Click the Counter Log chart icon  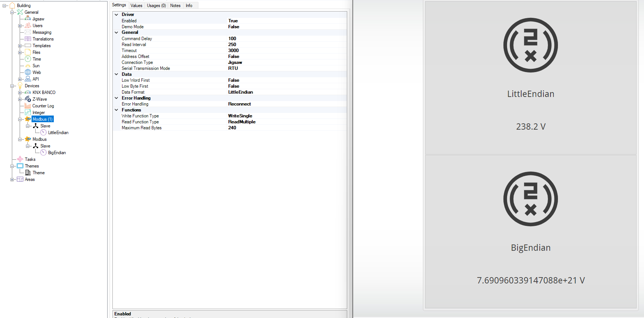tap(28, 106)
